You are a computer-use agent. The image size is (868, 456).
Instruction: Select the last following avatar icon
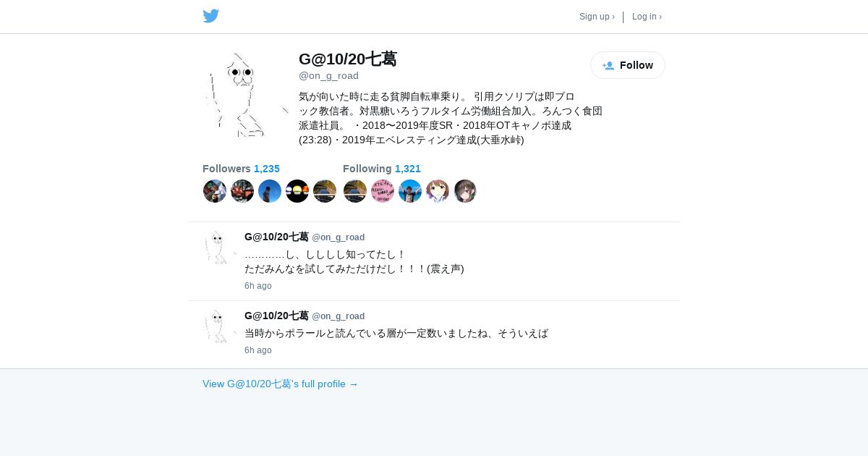click(465, 191)
